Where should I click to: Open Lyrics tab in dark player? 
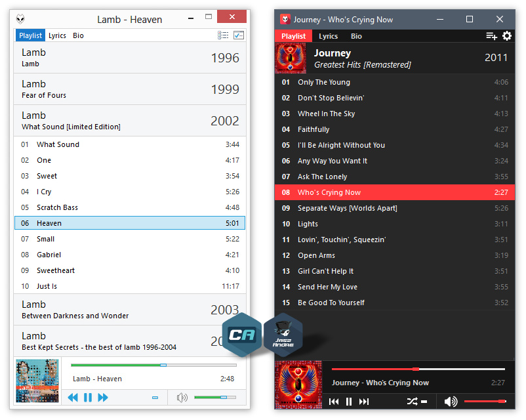point(328,36)
